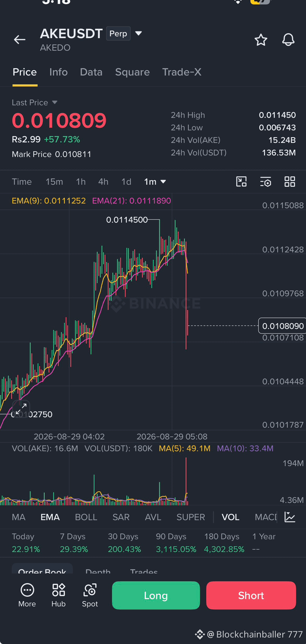Tap the MA(5): 49.1M volume label

(184, 448)
